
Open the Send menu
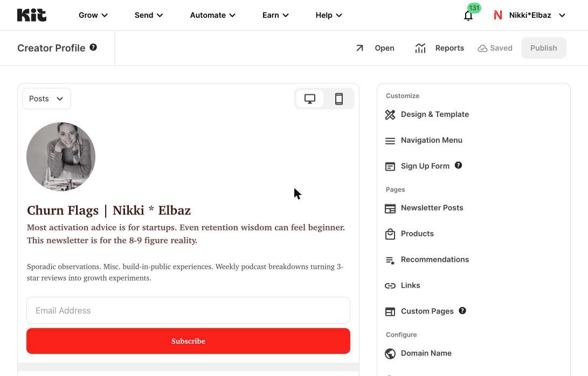click(149, 16)
